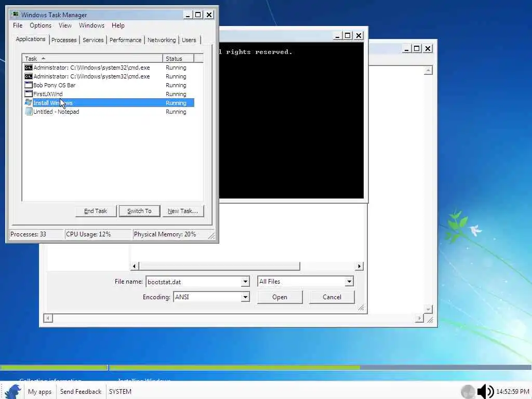Select the Bob Pony OS Bar task row

(108, 85)
